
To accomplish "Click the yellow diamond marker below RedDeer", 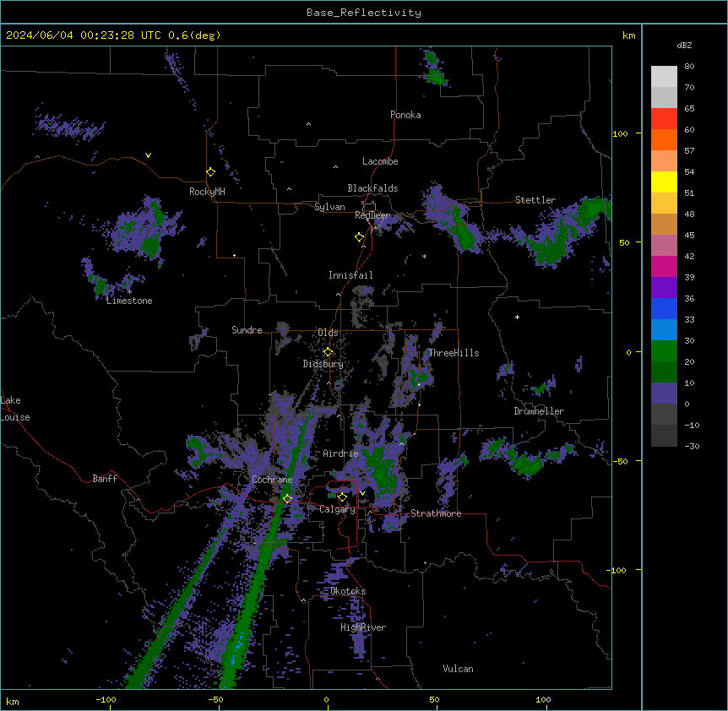I will (360, 237).
